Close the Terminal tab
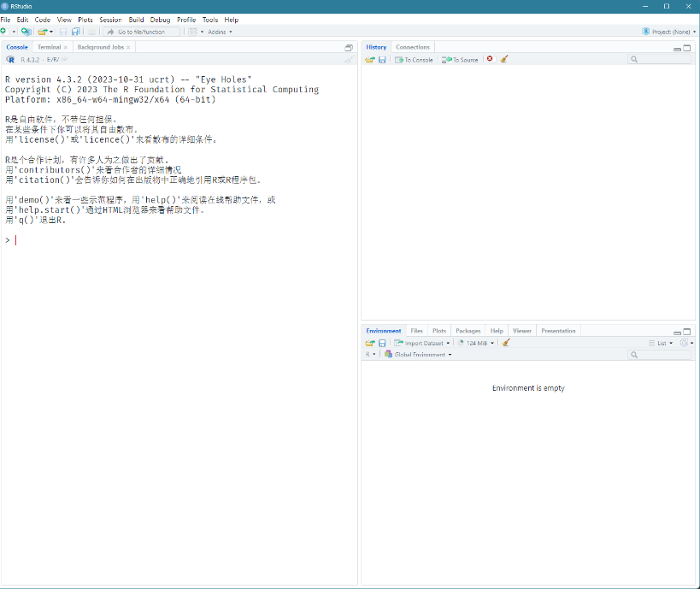This screenshot has width=700, height=589. 66,47
